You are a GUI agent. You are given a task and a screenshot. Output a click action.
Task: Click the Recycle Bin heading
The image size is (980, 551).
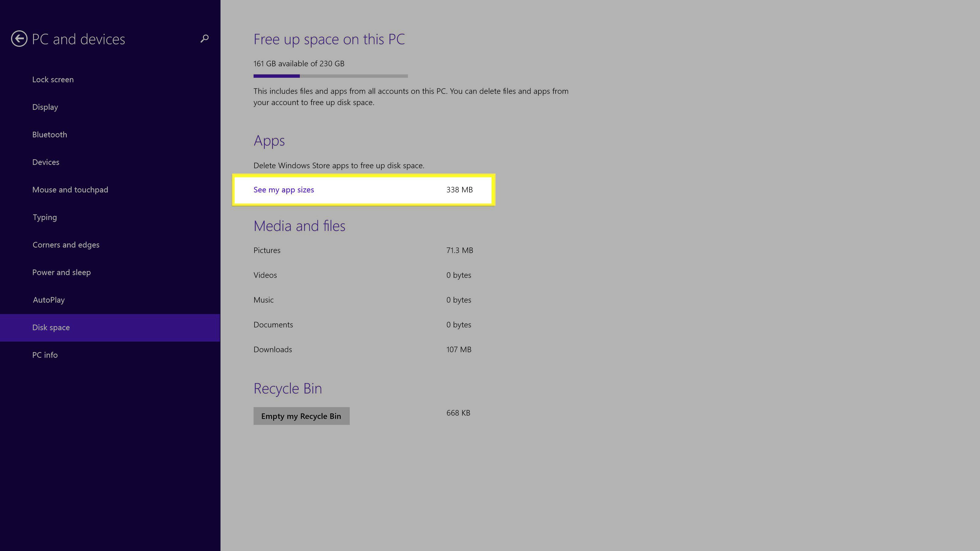[x=288, y=389]
